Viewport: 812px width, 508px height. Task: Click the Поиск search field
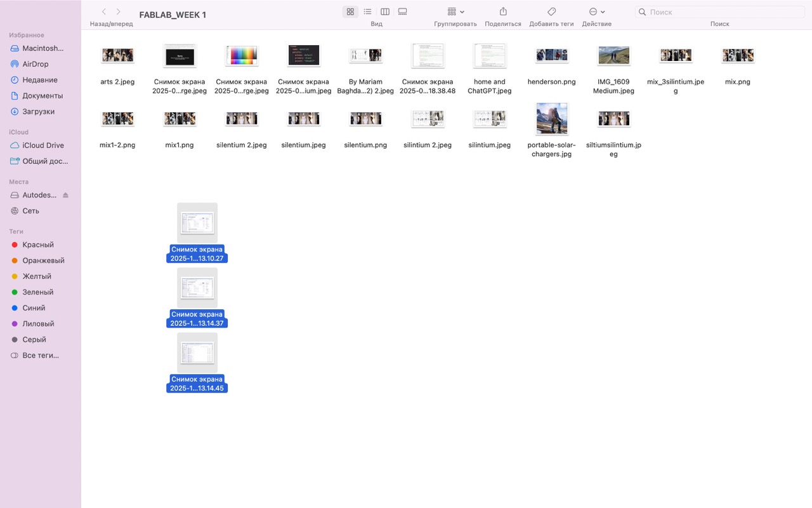[720, 12]
